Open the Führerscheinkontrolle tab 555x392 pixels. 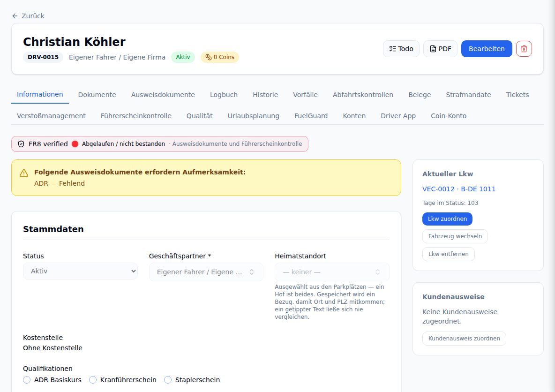pyautogui.click(x=136, y=116)
